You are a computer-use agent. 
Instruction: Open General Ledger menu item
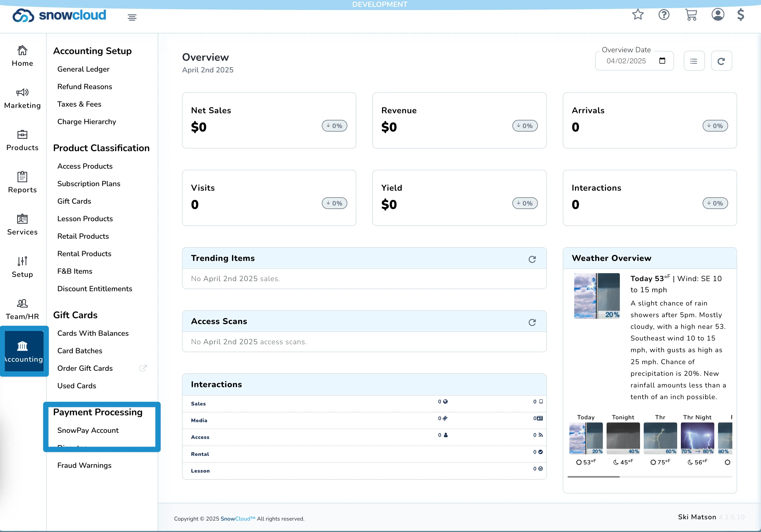83,69
